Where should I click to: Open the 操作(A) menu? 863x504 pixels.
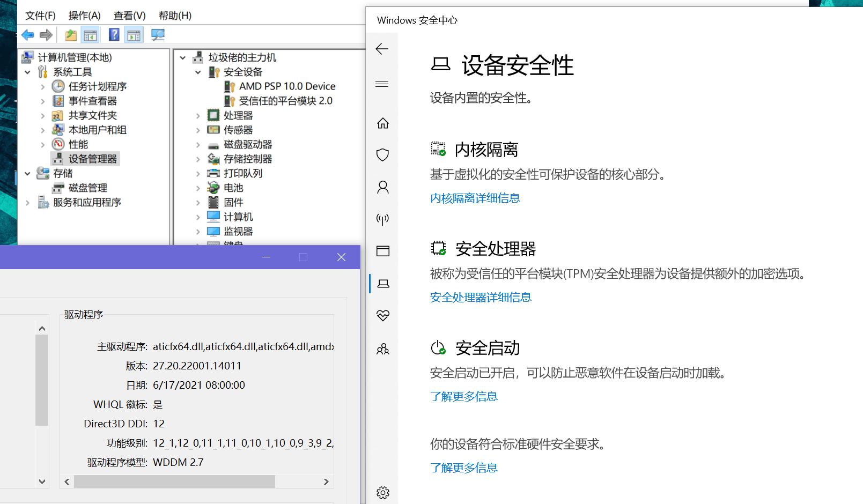pos(85,16)
